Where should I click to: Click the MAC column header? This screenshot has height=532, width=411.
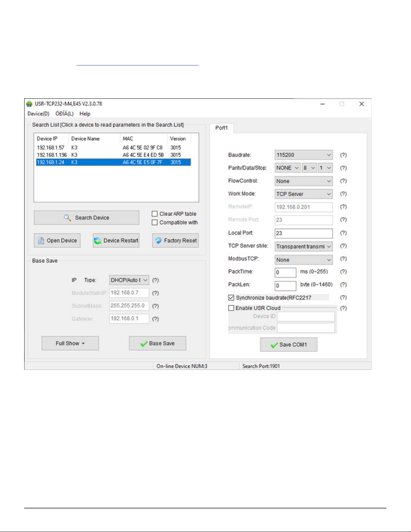click(144, 139)
